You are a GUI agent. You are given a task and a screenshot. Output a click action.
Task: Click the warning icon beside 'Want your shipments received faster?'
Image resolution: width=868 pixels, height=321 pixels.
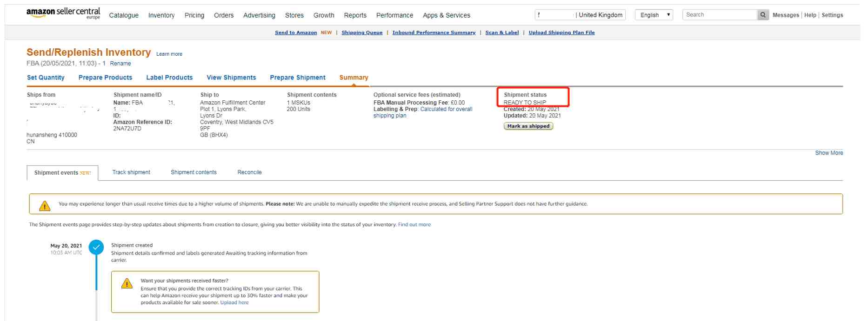127,283
